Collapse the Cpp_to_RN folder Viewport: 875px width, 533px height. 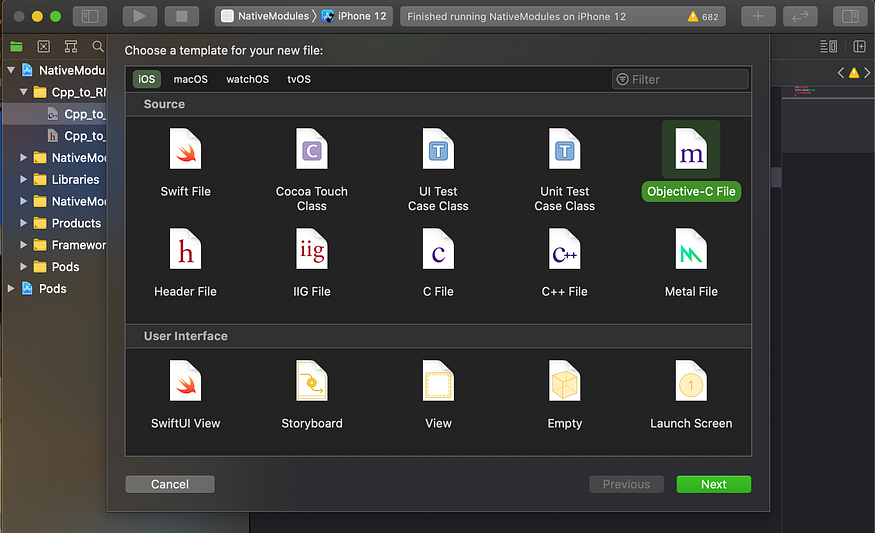pyautogui.click(x=23, y=92)
